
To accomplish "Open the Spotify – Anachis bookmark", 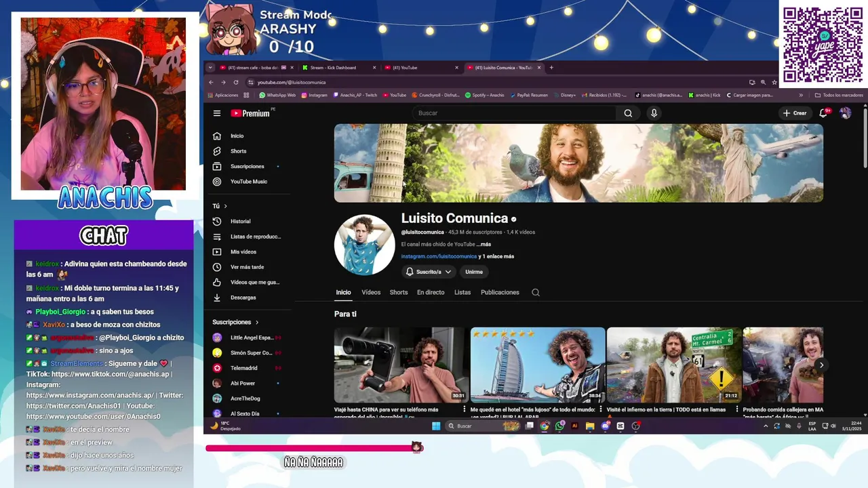I will 484,96.
